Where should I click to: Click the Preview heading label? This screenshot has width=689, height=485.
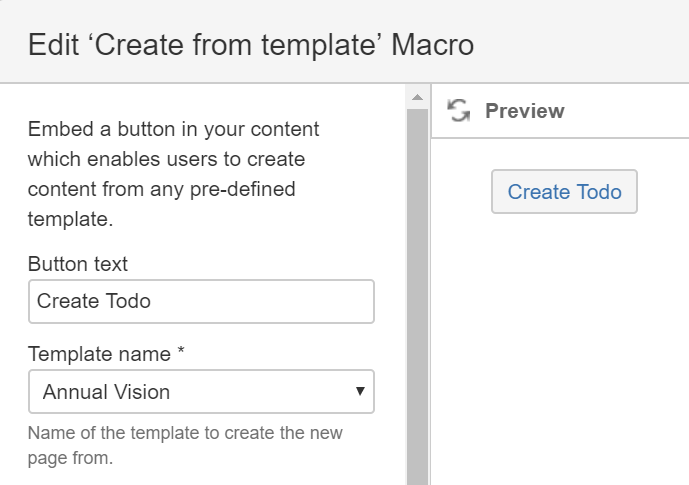tap(524, 111)
